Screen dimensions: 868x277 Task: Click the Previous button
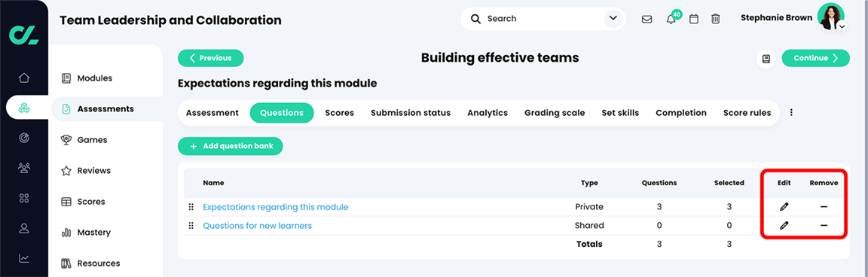pos(210,58)
